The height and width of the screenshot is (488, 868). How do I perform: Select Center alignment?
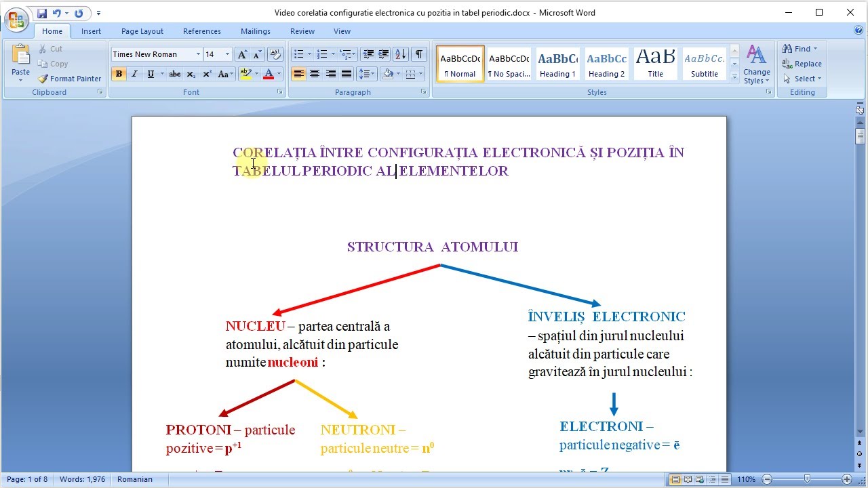coord(315,74)
